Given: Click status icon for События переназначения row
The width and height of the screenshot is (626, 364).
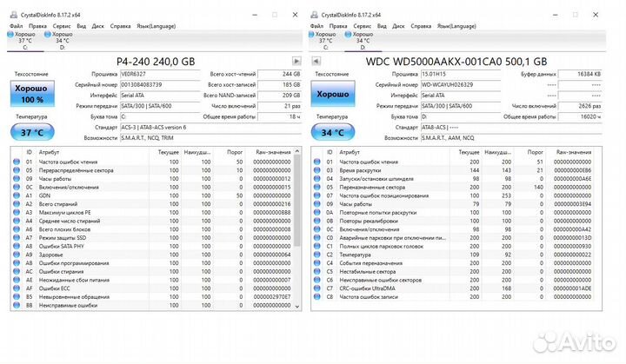Looking at the screenshot, I should pyautogui.click(x=317, y=263).
